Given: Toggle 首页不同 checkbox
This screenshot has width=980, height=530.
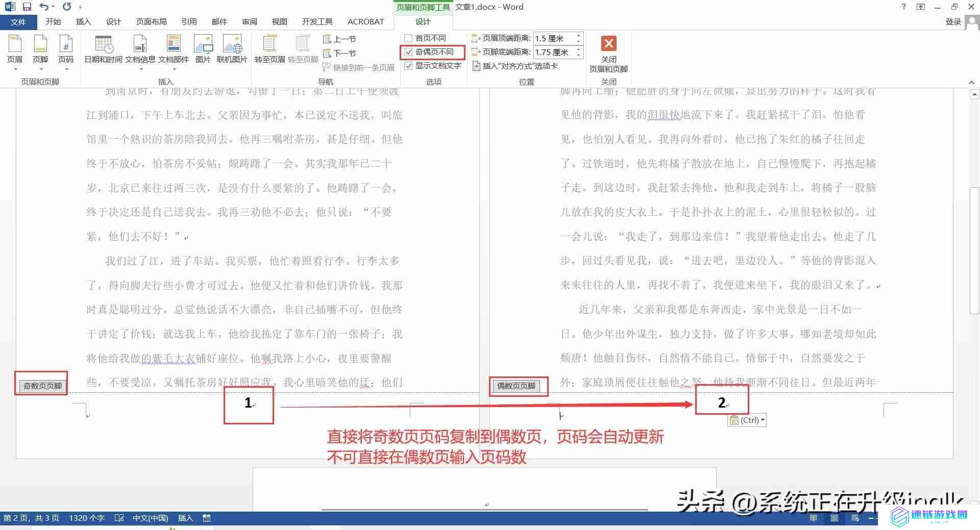Looking at the screenshot, I should point(408,38).
